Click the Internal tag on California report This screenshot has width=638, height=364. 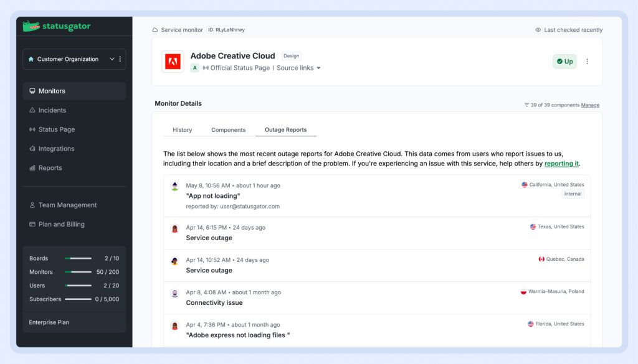[x=573, y=194]
